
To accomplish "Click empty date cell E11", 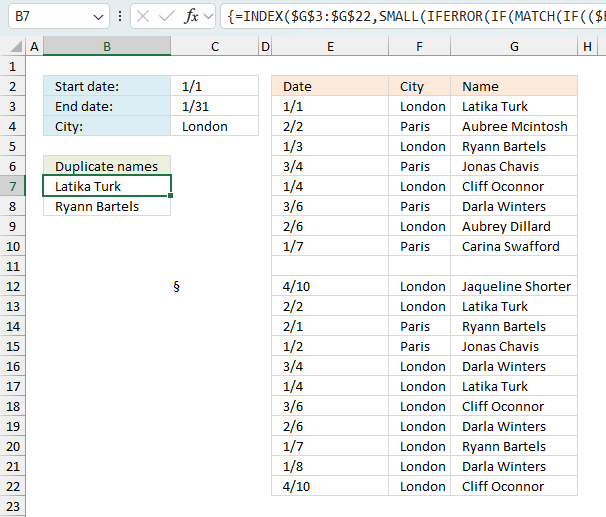I will (330, 266).
